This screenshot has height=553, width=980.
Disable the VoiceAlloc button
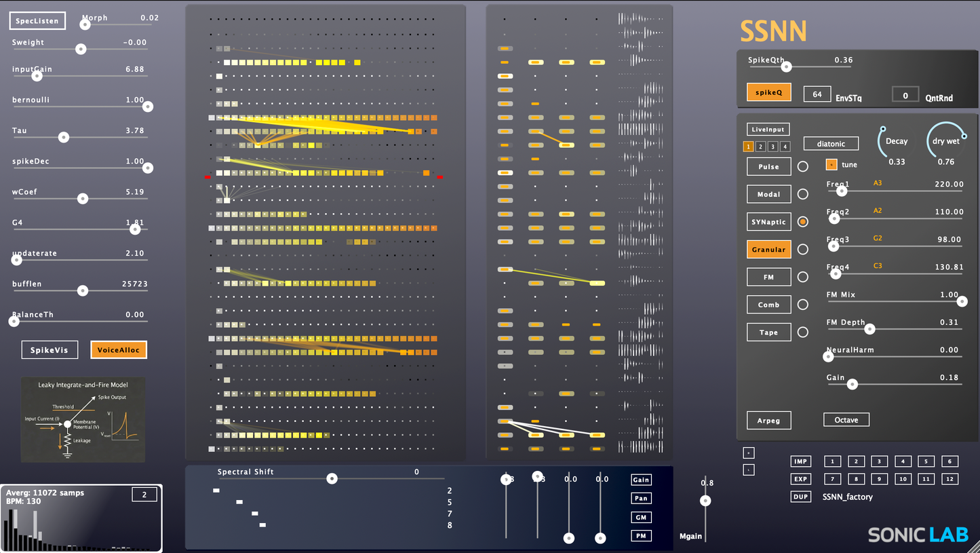pyautogui.click(x=119, y=350)
